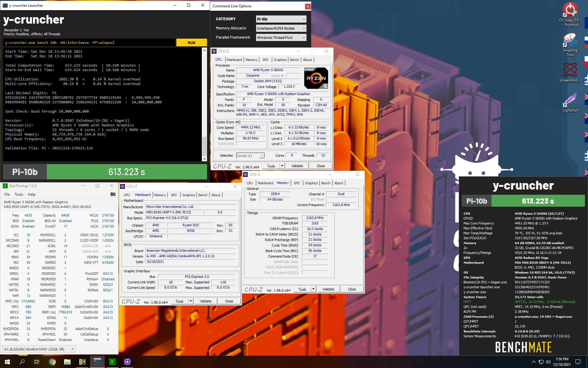Click the green 613.223 s result bar
This screenshot has width=588, height=368.
click(127, 172)
